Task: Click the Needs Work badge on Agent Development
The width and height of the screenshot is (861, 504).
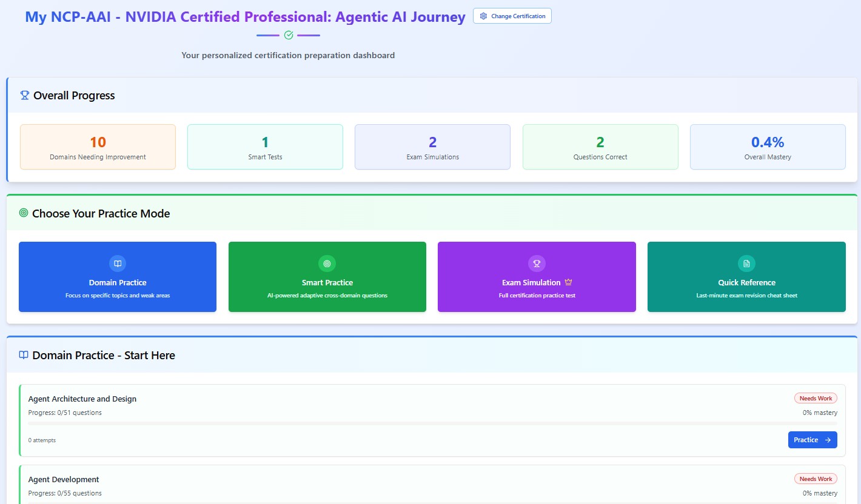Action: point(816,479)
